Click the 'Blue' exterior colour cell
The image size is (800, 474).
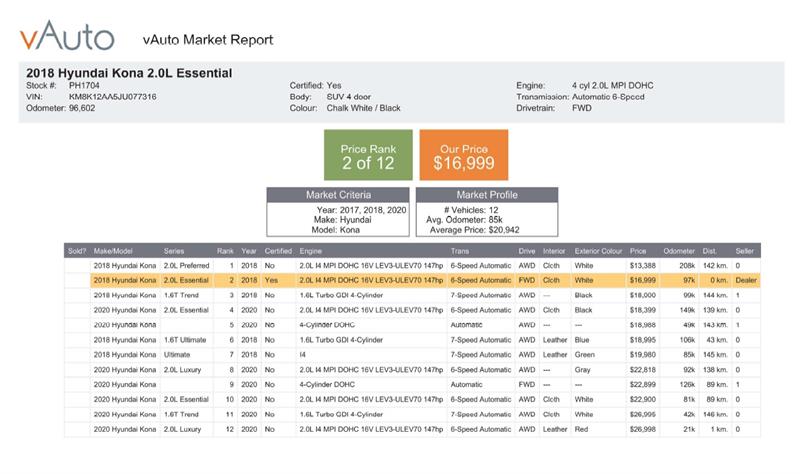coord(582,340)
